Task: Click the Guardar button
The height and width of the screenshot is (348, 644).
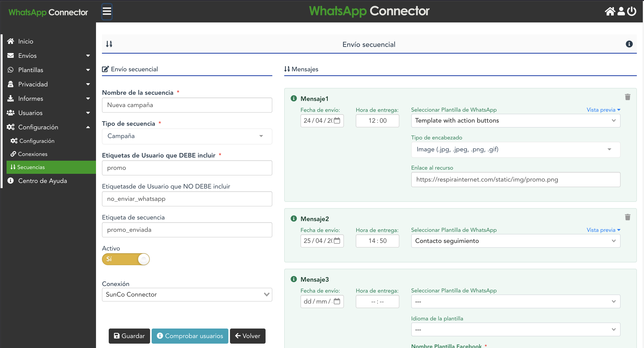Action: [129, 336]
